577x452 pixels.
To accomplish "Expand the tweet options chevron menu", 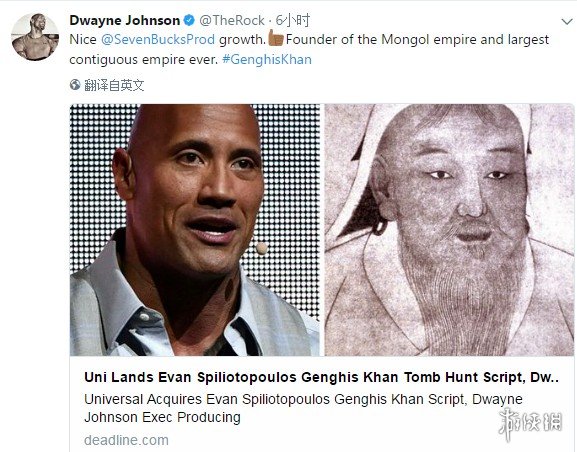I will coord(567,22).
